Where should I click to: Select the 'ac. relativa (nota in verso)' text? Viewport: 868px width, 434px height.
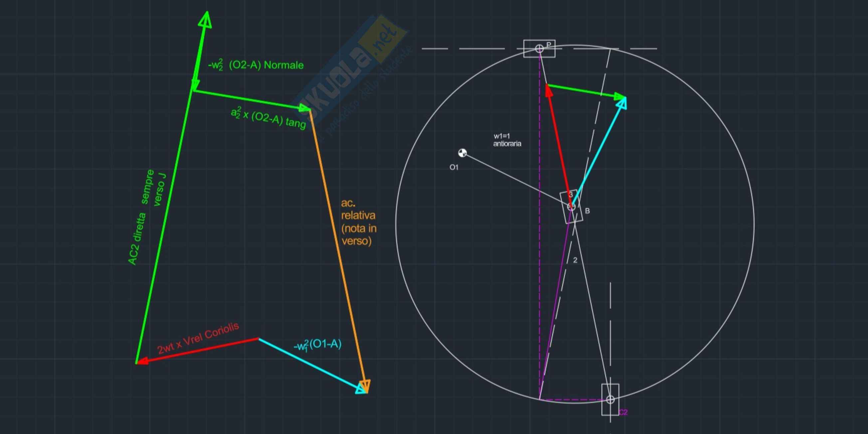358,222
